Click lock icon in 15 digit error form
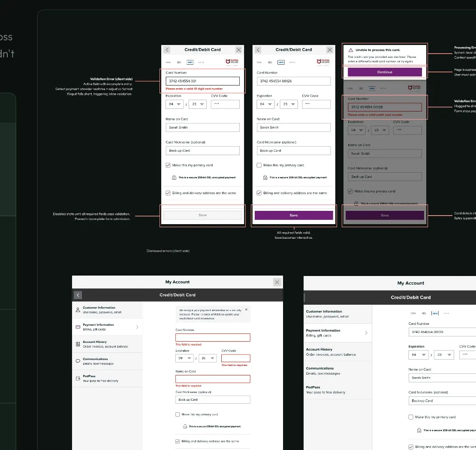 click(174, 177)
